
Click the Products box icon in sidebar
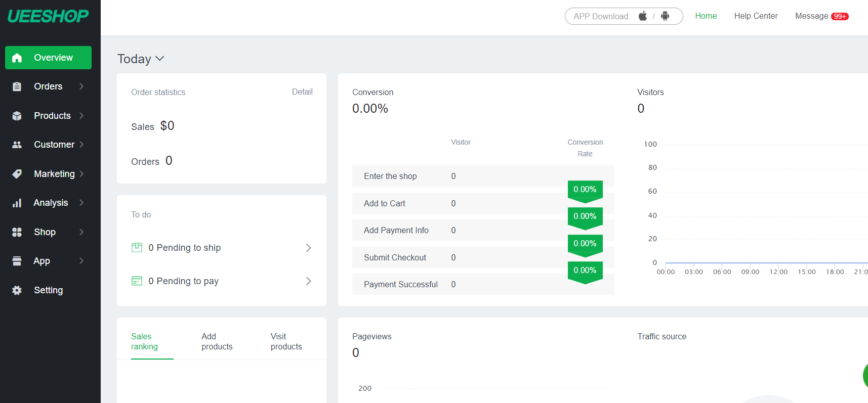click(17, 116)
